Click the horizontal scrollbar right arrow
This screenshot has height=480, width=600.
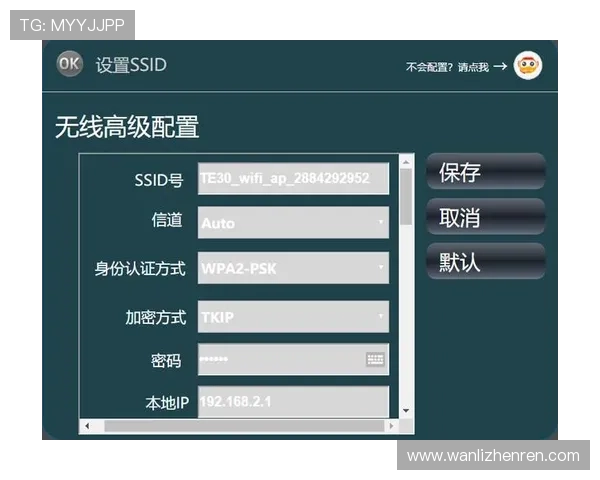click(x=391, y=426)
